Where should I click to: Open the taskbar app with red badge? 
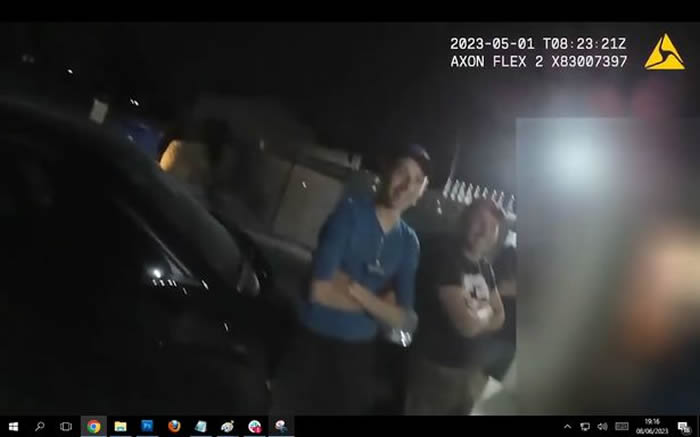(255, 426)
